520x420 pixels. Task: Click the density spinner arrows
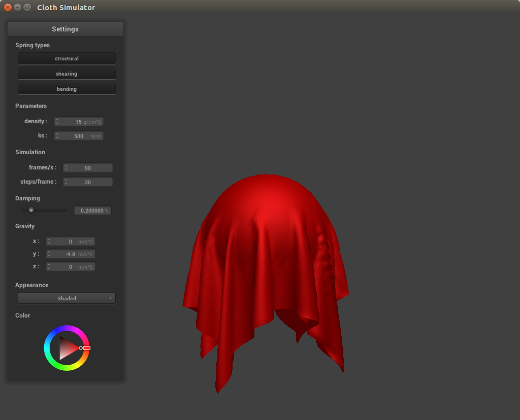pos(57,122)
